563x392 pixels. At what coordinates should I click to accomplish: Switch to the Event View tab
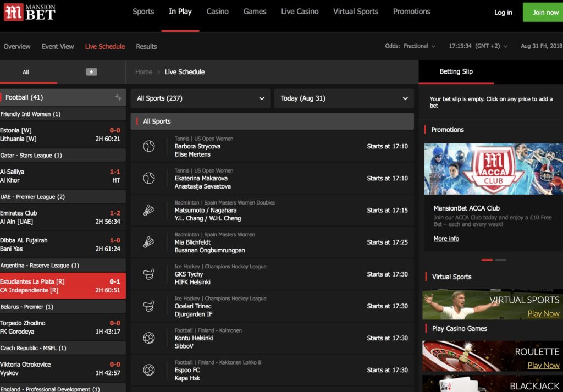(x=58, y=46)
